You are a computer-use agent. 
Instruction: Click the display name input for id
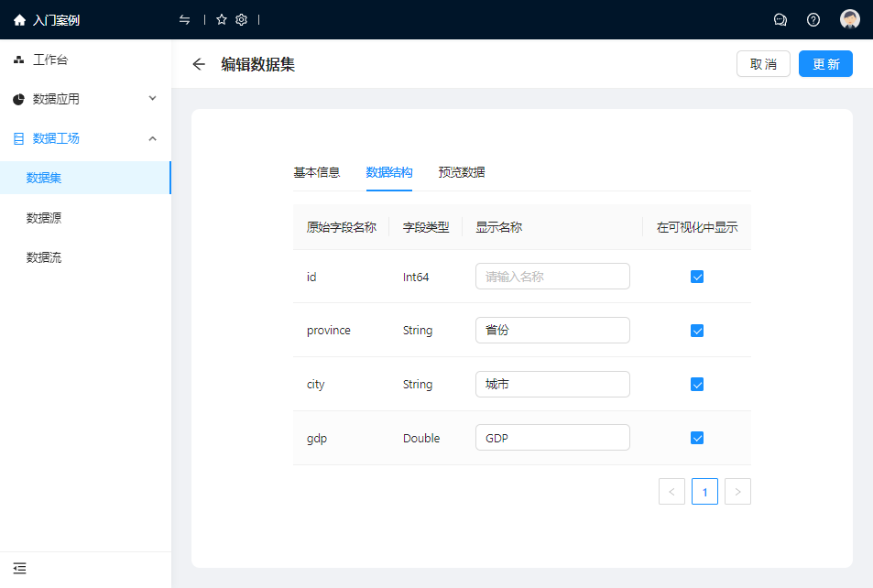point(552,277)
